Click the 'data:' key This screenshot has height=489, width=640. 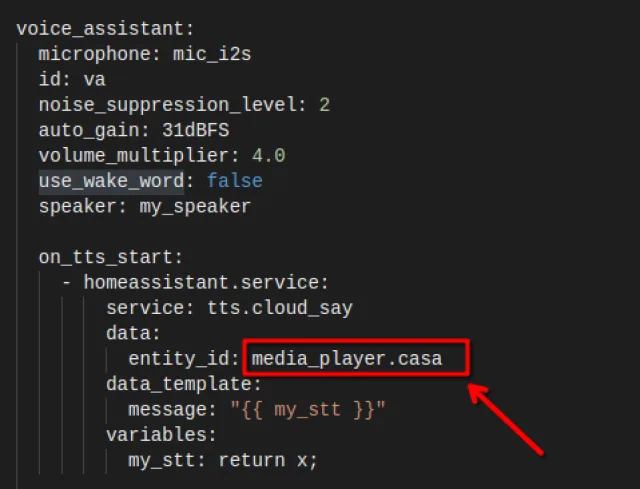(133, 333)
